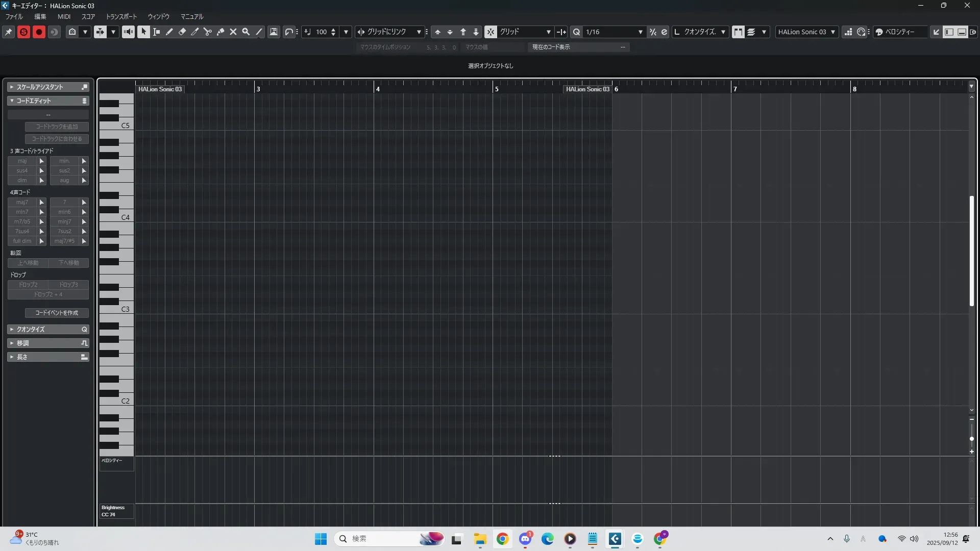The image size is (980, 551).
Task: Click the maj7 chord button
Action: [x=22, y=202]
